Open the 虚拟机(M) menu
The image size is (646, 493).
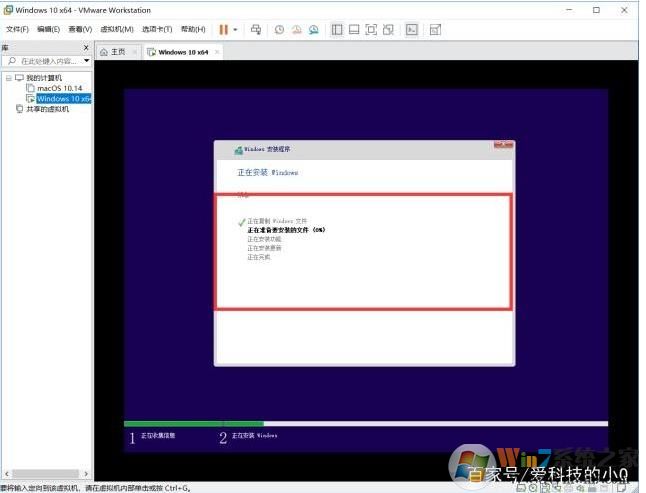click(x=116, y=30)
